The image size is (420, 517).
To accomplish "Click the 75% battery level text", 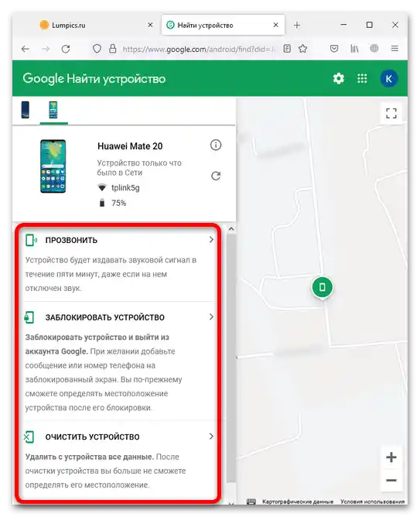I will [118, 203].
